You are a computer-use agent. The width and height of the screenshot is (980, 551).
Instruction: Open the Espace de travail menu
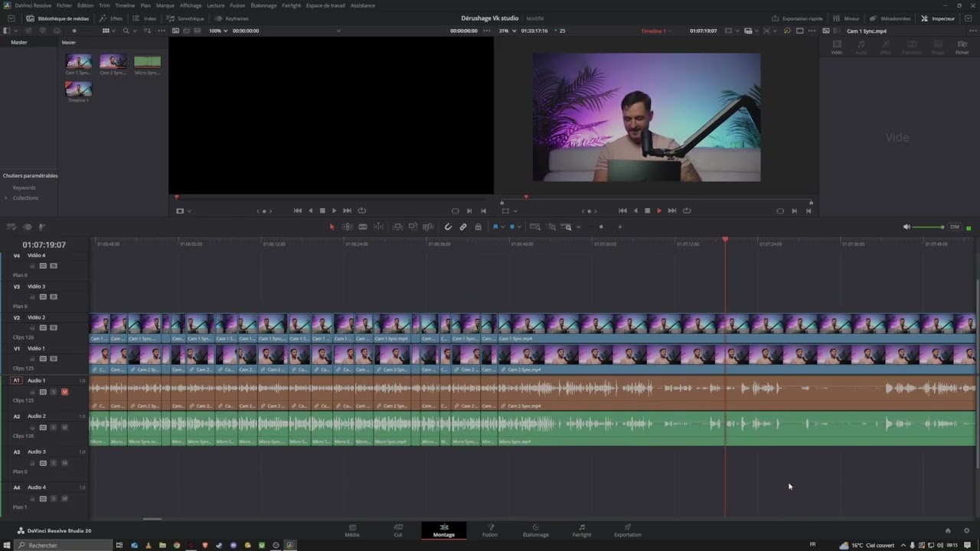click(x=325, y=5)
